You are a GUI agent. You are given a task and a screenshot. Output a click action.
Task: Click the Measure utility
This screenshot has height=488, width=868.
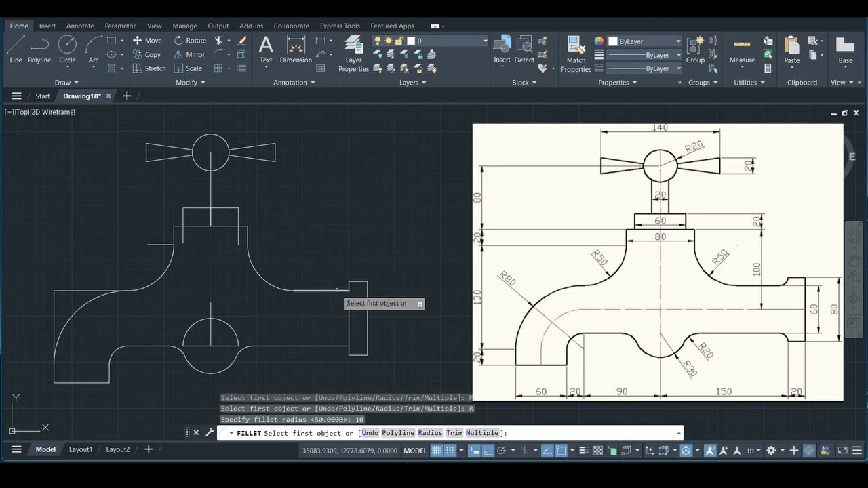pyautogui.click(x=742, y=51)
